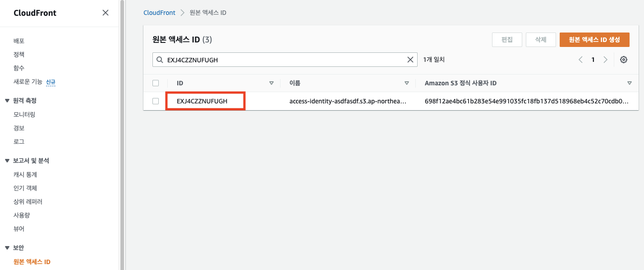Image resolution: width=644 pixels, height=270 pixels.
Task: Open 상위 레퍼러 report
Action: [x=28, y=201]
